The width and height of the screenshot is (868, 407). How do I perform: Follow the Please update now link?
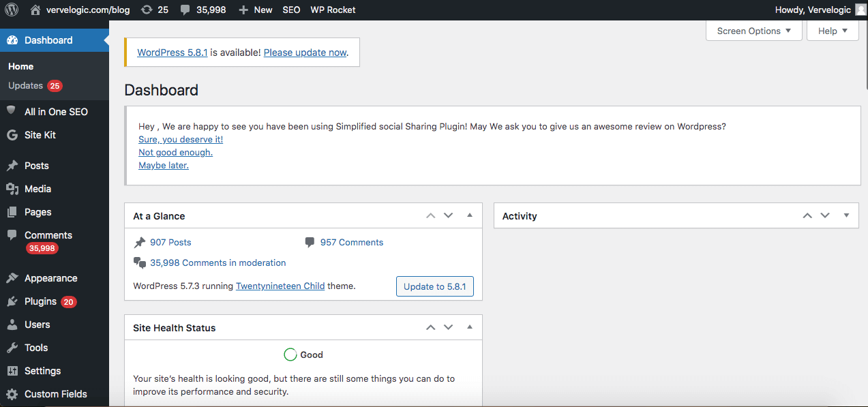305,52
